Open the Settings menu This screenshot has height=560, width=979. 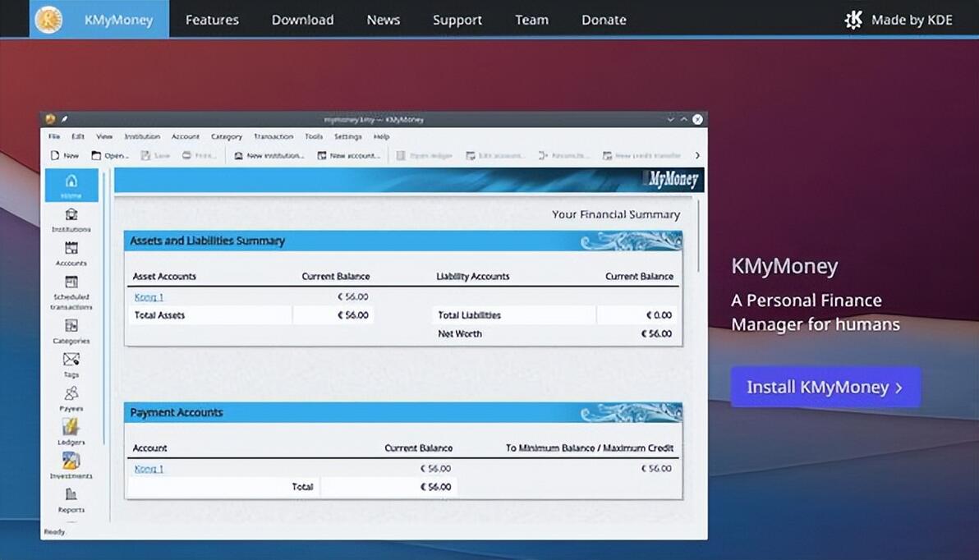point(347,136)
